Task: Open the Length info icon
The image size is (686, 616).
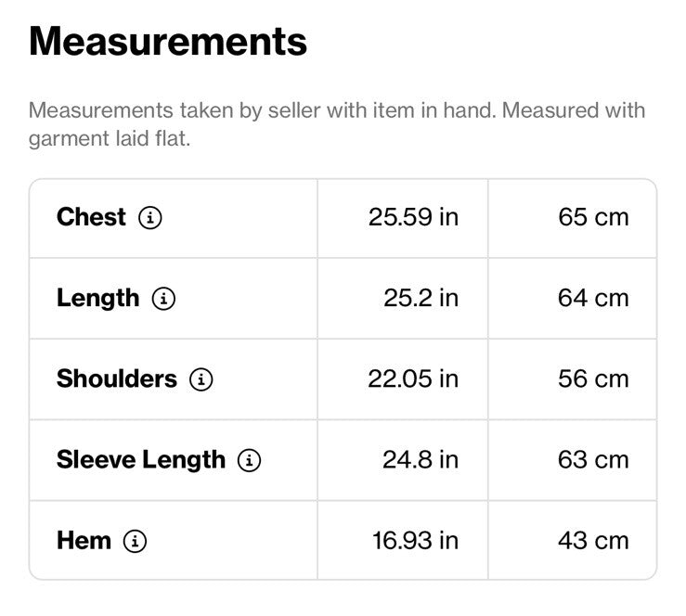Action: [x=163, y=299]
